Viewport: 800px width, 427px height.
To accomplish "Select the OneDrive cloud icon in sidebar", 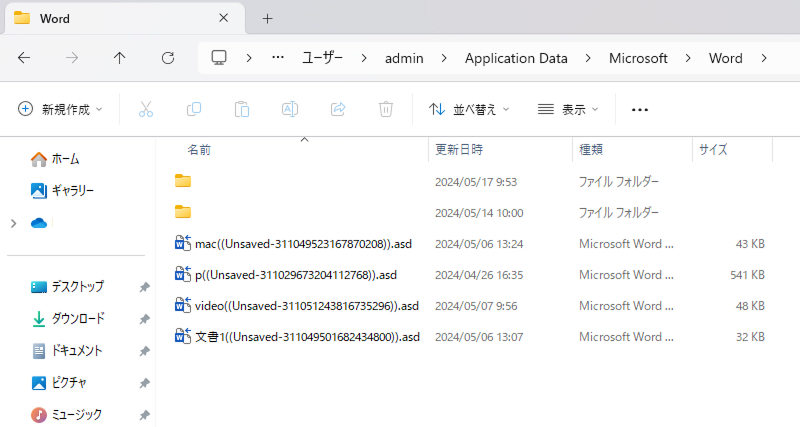I will click(39, 223).
